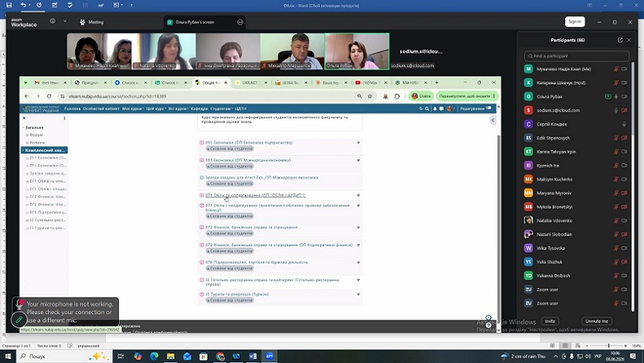Open the Zoom meeting information icon

(53, 21)
